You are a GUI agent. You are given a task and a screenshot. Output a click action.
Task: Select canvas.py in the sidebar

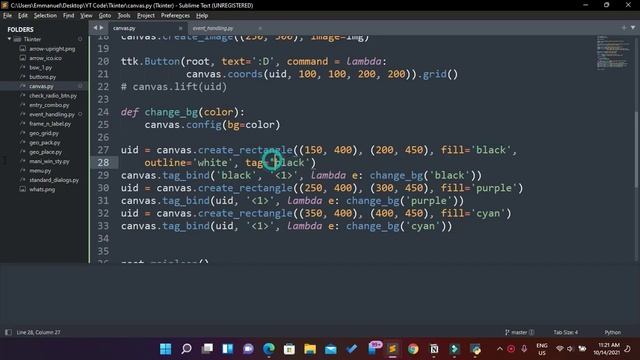(x=41, y=86)
